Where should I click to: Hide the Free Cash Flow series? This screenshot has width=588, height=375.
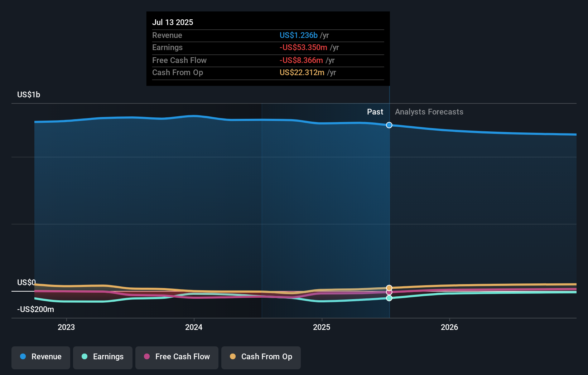click(177, 357)
